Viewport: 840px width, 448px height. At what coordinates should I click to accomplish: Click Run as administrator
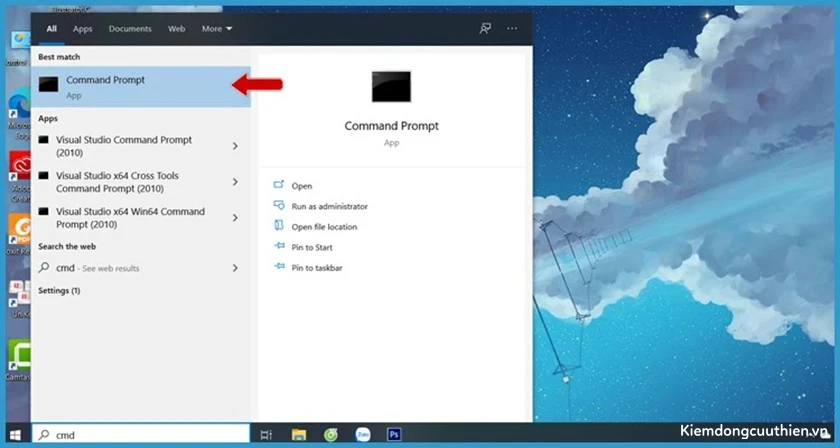point(329,206)
